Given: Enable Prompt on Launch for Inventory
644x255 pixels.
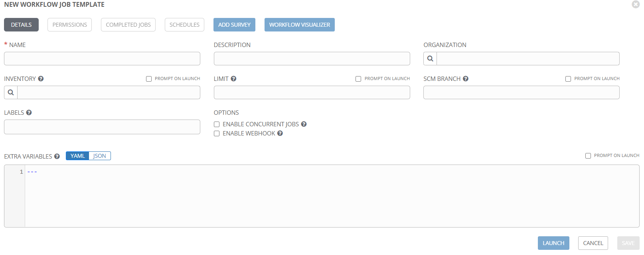Looking at the screenshot, I should (x=149, y=79).
